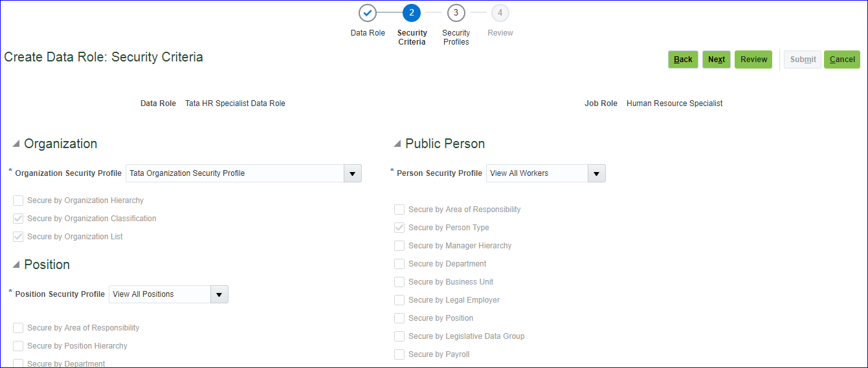868x368 pixels.
Task: Toggle Secure by Organization Classification checkbox
Action: pyautogui.click(x=18, y=219)
